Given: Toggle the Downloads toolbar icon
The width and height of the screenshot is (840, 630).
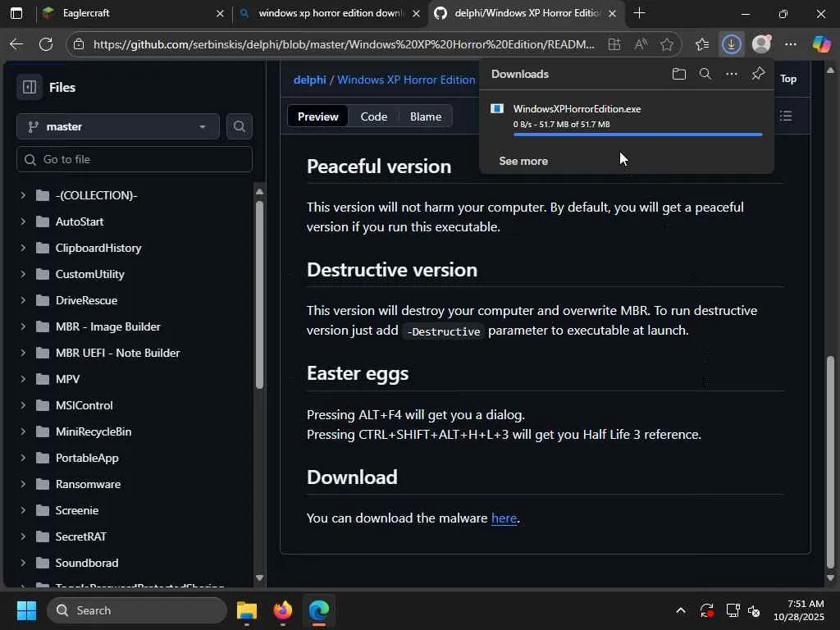Looking at the screenshot, I should click(x=731, y=44).
